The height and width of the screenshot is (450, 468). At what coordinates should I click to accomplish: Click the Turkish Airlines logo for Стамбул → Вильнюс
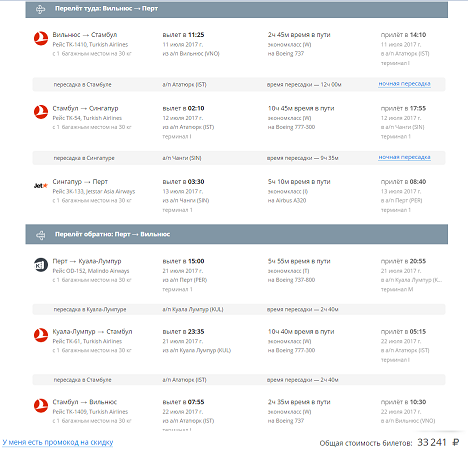41,405
